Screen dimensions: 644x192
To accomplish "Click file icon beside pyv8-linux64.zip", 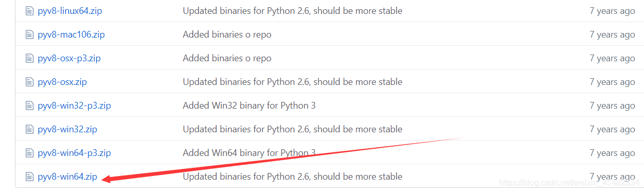I will point(29,11).
